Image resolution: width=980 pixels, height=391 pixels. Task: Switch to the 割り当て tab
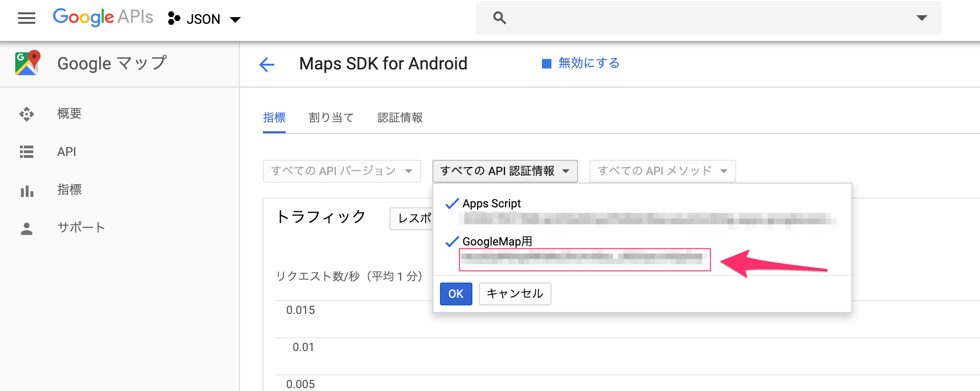[331, 117]
